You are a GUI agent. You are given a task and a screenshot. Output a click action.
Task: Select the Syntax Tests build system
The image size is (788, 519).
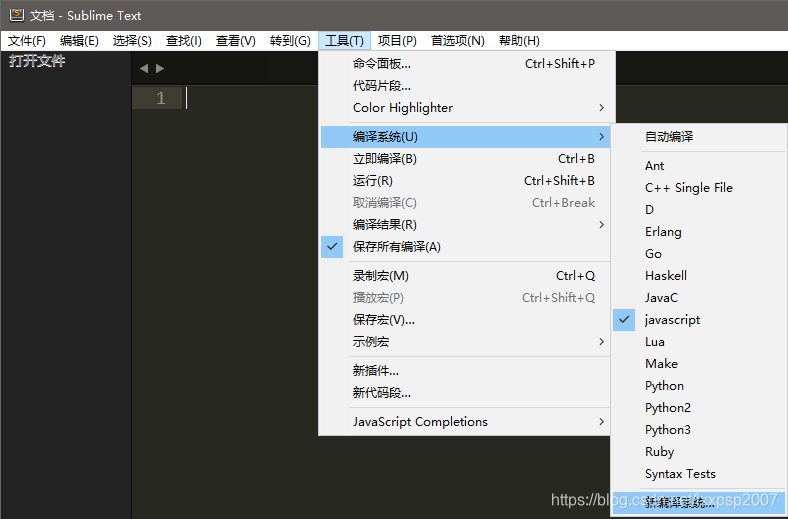click(x=699, y=474)
